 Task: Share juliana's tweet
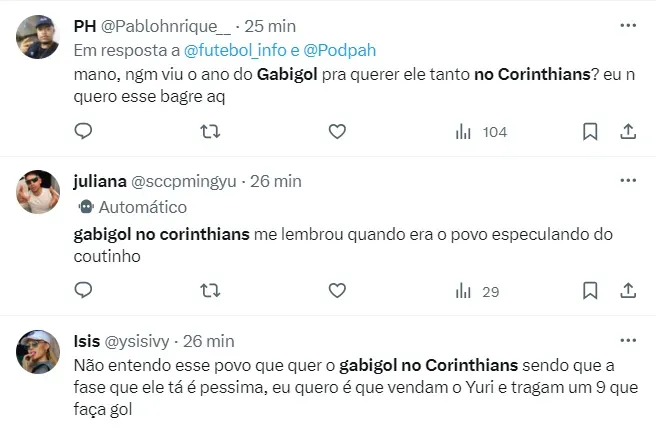point(628,290)
